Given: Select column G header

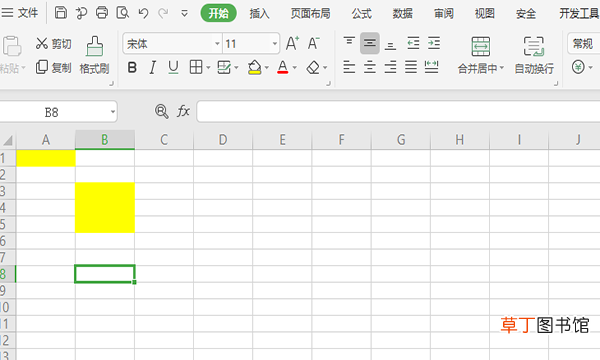Looking at the screenshot, I should 401,140.
